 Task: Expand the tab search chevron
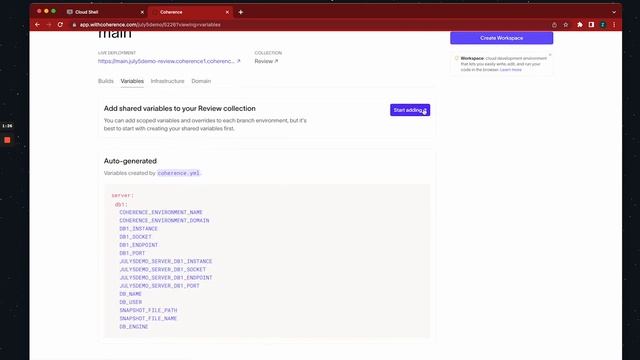click(x=614, y=12)
